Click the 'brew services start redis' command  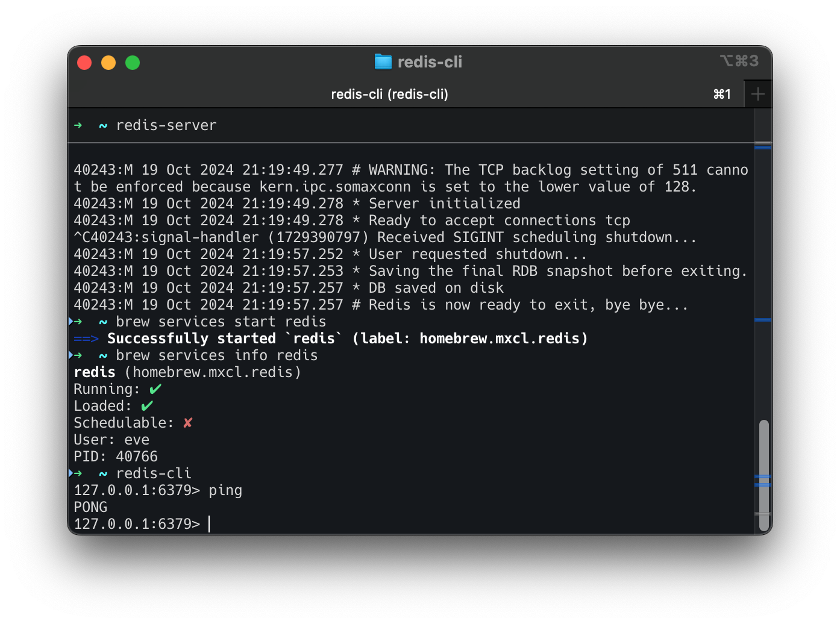[221, 322]
